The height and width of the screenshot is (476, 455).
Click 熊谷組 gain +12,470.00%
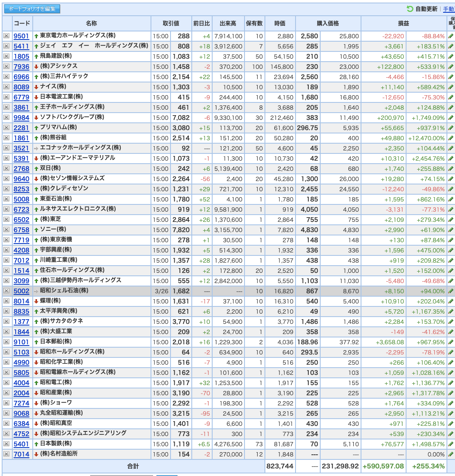pyautogui.click(x=427, y=138)
